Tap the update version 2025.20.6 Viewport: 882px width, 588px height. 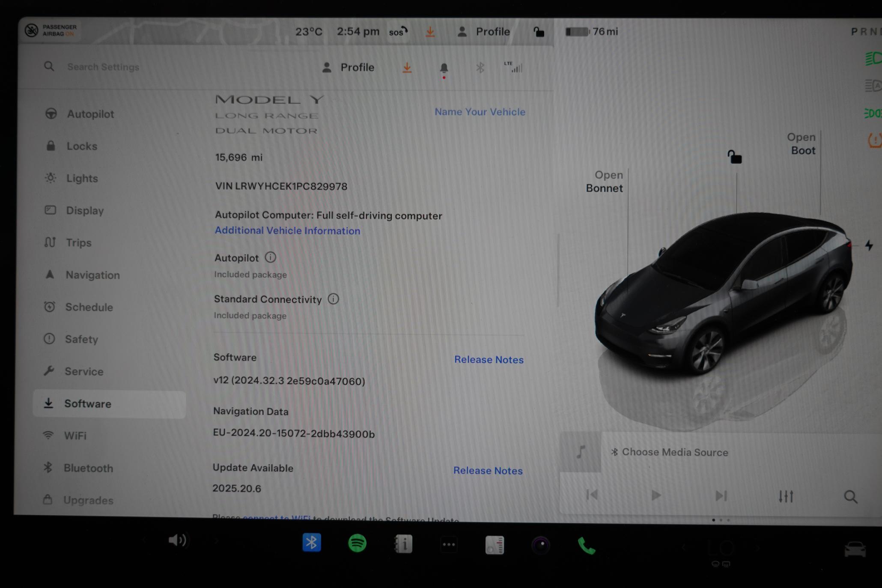pyautogui.click(x=236, y=488)
